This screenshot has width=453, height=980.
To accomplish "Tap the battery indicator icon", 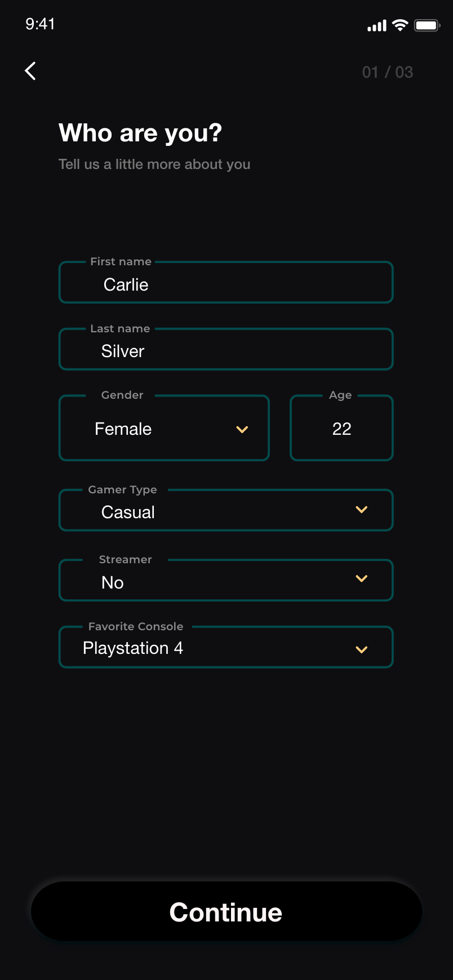I will tap(427, 25).
